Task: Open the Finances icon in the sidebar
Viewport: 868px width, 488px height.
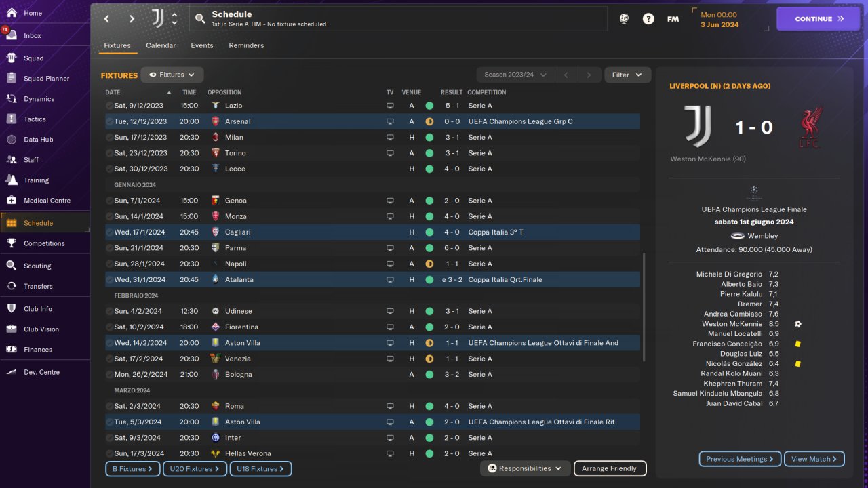Action: (11, 350)
